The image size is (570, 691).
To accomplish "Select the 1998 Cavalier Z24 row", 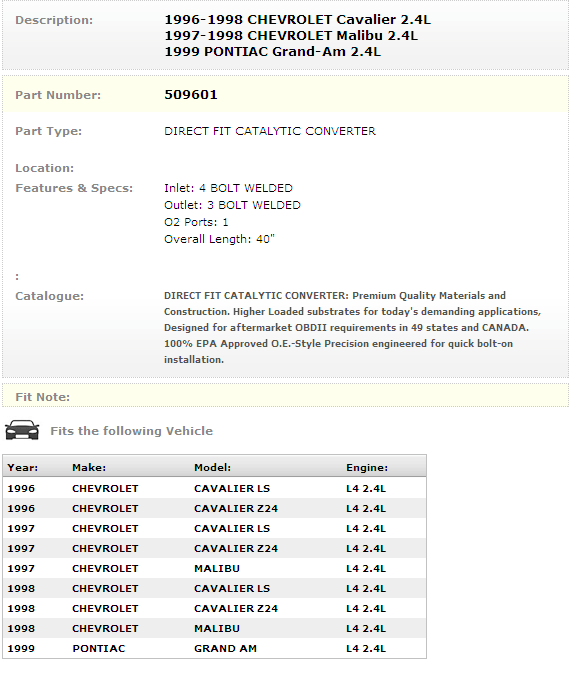I will pyautogui.click(x=214, y=608).
